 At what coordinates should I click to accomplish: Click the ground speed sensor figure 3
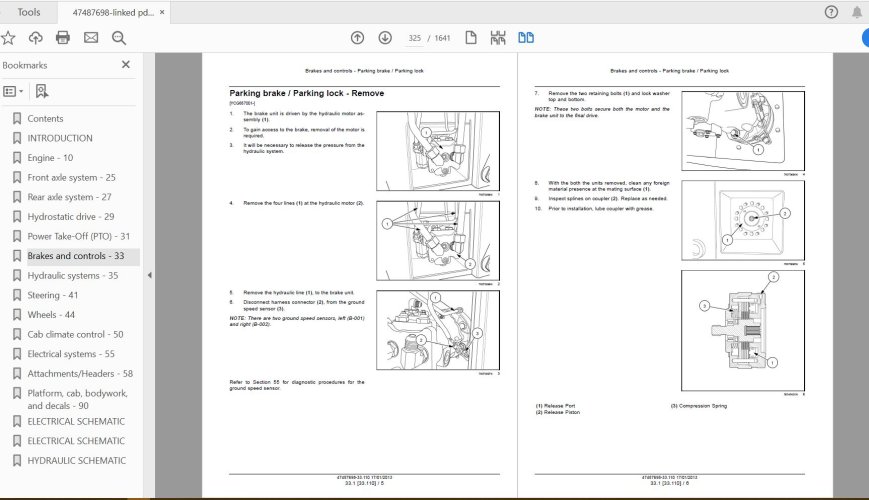click(x=438, y=330)
